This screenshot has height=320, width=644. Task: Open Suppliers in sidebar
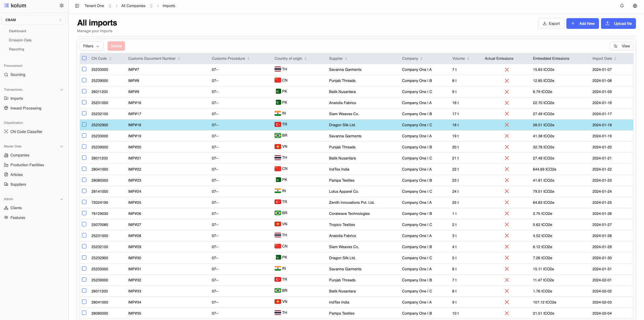tap(18, 185)
